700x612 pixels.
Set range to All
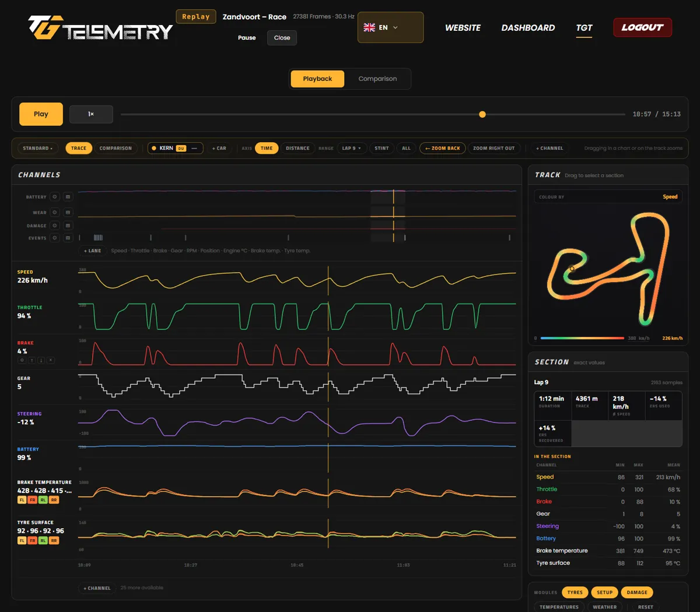pos(406,148)
